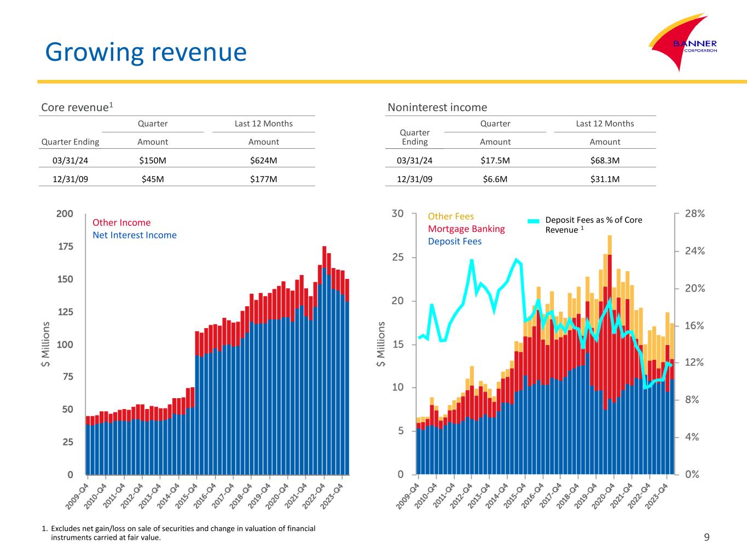Image resolution: width=747 pixels, height=560 pixels.
Task: Click the cyan Deposit Fees legend marker
Action: (534, 221)
